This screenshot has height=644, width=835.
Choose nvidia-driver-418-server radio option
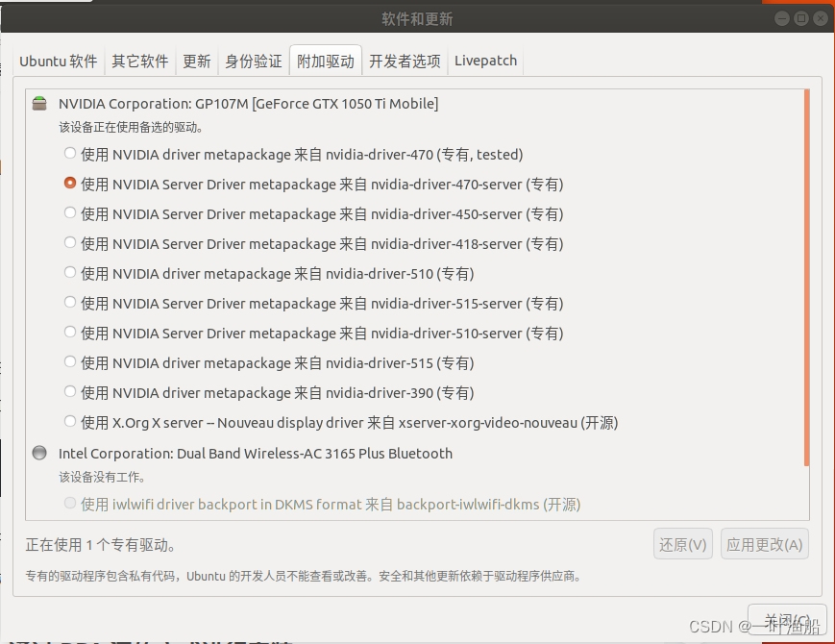pyautogui.click(x=70, y=243)
